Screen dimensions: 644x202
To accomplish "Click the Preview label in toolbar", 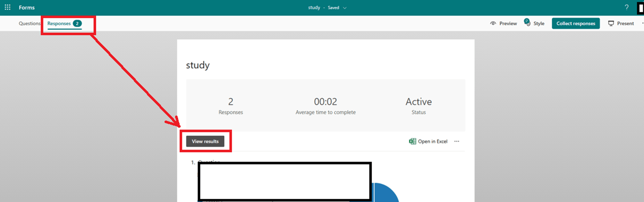I will [x=508, y=23].
